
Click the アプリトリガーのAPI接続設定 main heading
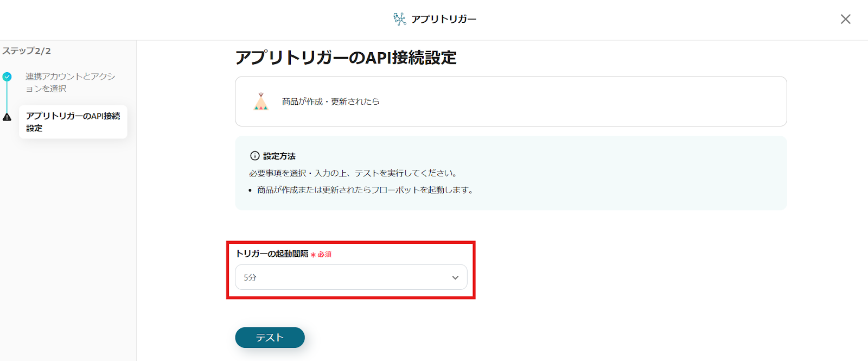[x=346, y=58]
